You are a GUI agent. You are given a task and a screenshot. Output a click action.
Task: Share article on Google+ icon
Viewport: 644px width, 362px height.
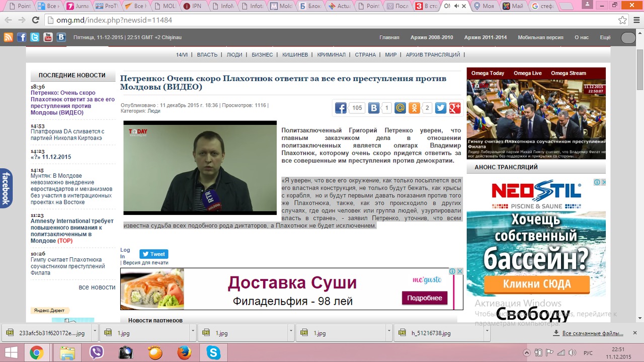coord(455,108)
